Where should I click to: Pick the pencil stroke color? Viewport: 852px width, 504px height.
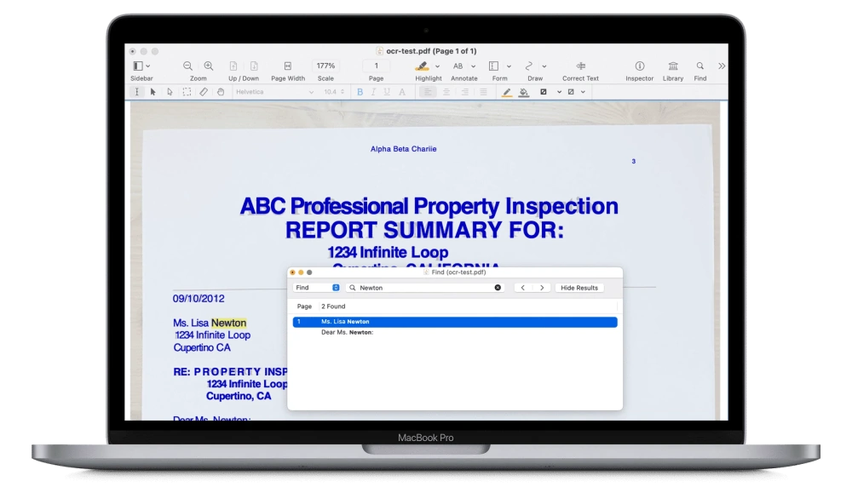tap(506, 92)
